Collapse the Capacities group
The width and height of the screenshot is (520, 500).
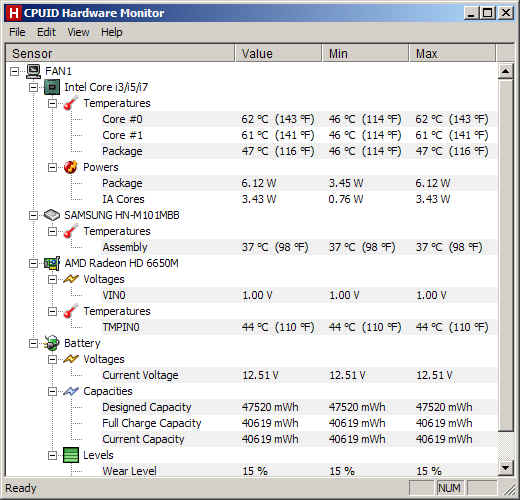pyautogui.click(x=52, y=391)
